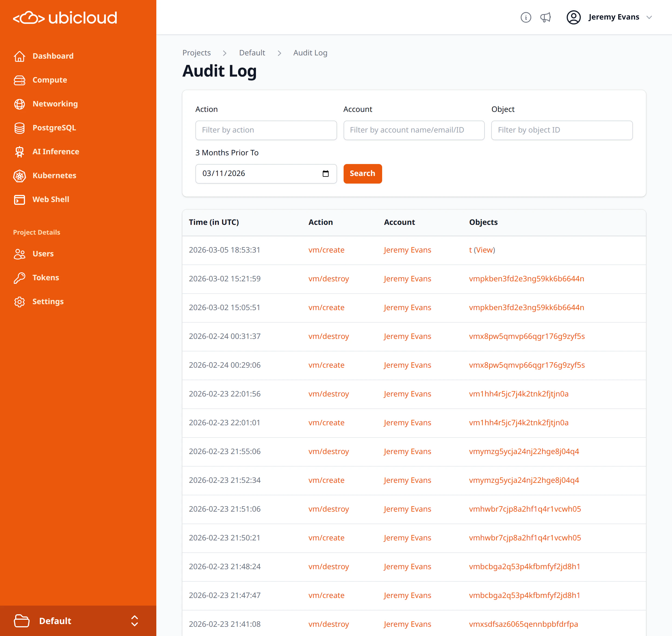Click the AI Inference icon
The height and width of the screenshot is (636, 672).
tap(20, 152)
